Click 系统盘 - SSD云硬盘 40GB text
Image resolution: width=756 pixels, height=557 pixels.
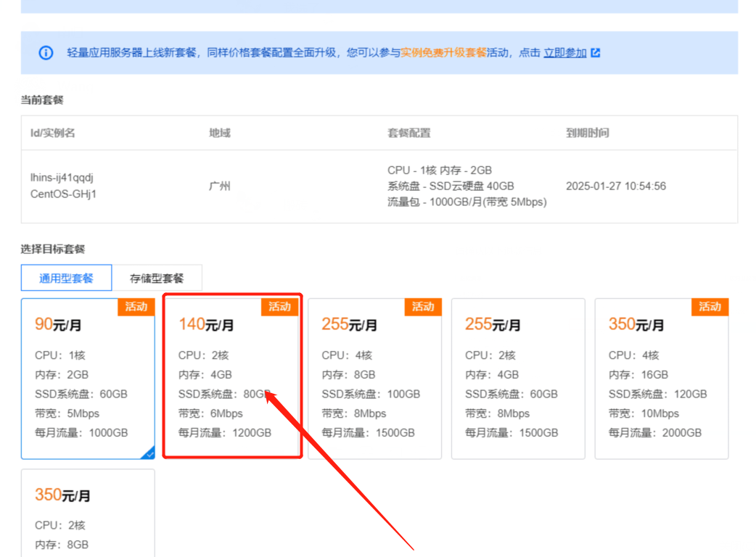(x=451, y=186)
